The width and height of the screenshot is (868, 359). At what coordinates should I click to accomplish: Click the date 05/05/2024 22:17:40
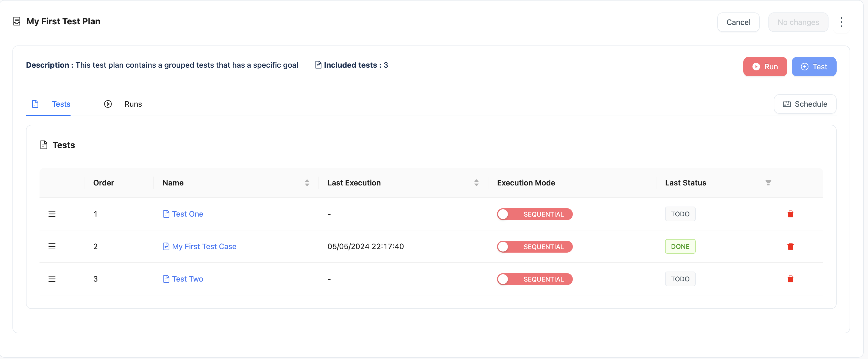coord(366,246)
